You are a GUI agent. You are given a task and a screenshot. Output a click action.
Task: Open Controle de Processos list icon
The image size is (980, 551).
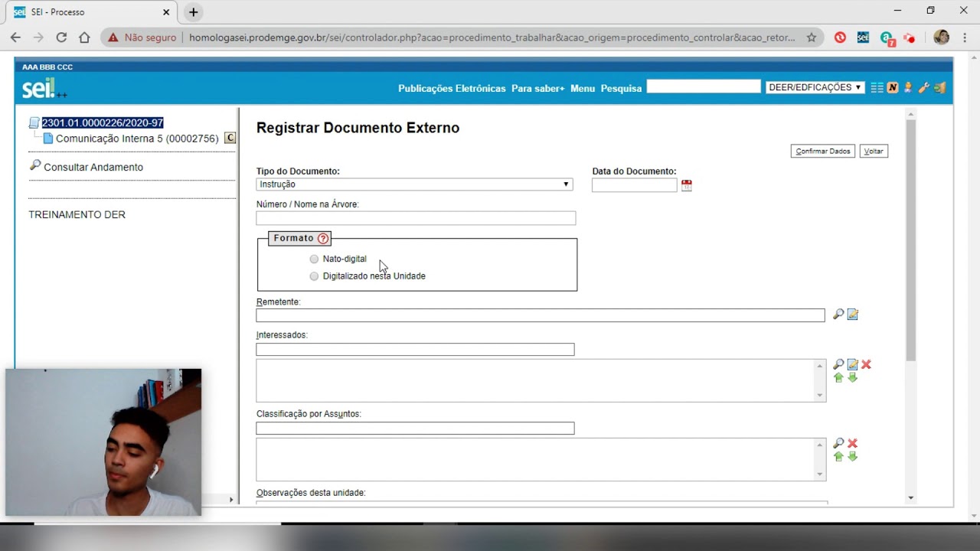coord(877,88)
